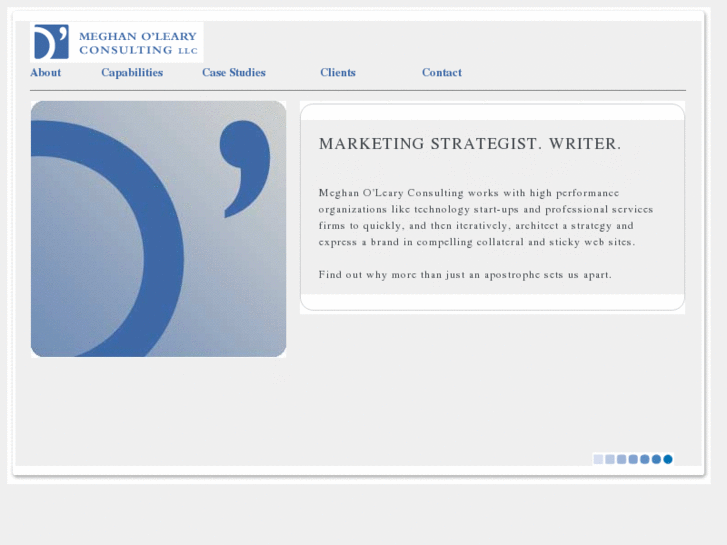Open the About page
727x545 pixels.
tap(45, 72)
